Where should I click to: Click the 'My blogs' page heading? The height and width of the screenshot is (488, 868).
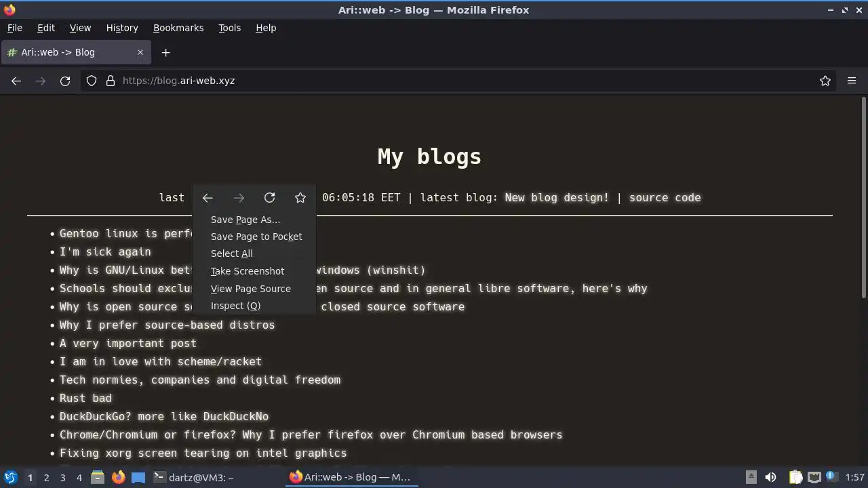[429, 157]
